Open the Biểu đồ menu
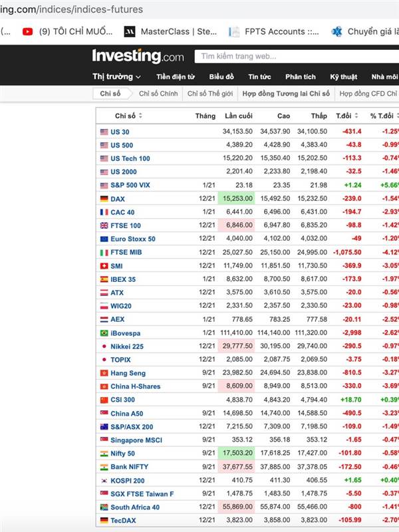The width and height of the screenshot is (399, 532). tap(221, 76)
